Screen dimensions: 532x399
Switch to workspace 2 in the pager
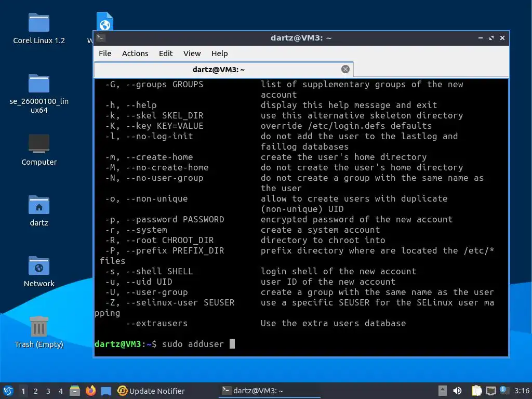[36, 391]
